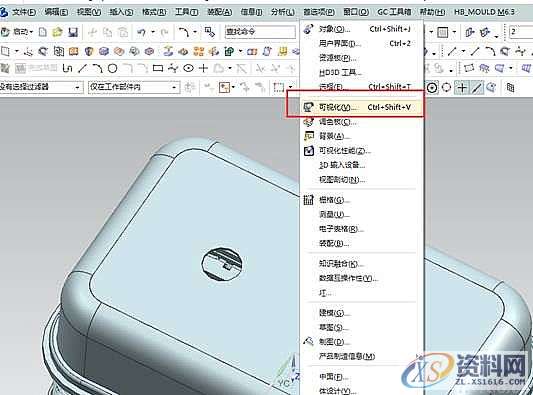
Task: Choose 用户界面(I) in Preferences menu
Action: 361,44
